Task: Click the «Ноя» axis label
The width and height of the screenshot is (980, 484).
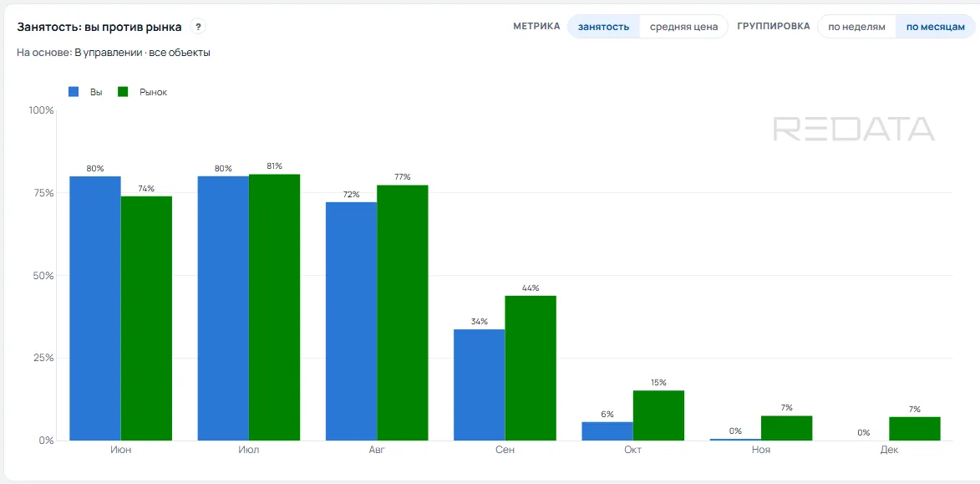Action: [761, 451]
